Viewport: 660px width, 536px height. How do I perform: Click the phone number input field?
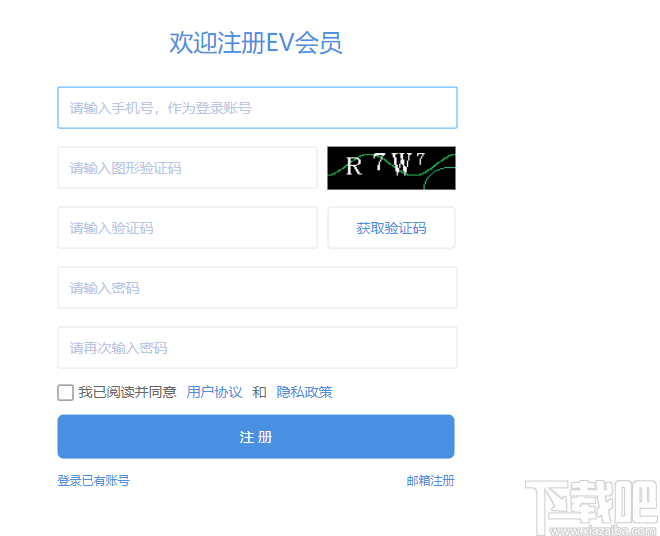coord(257,107)
